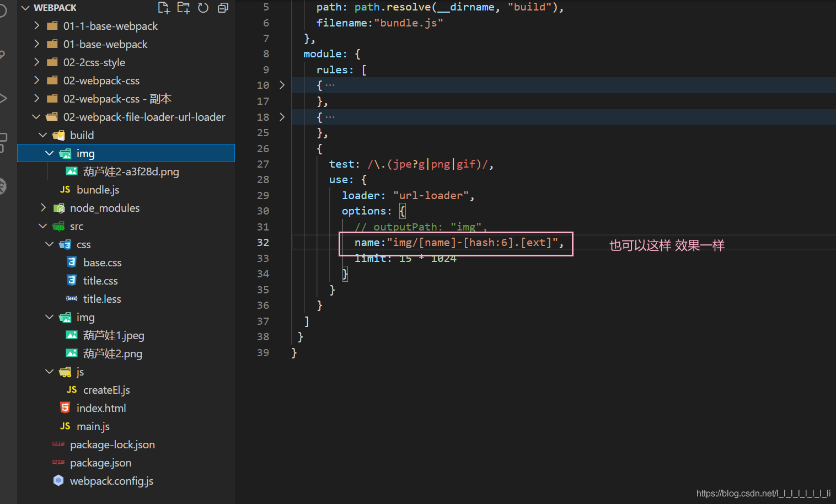Collapse the 02-webpack-file-loader-url-loader folder
The image size is (836, 504).
tap(36, 116)
